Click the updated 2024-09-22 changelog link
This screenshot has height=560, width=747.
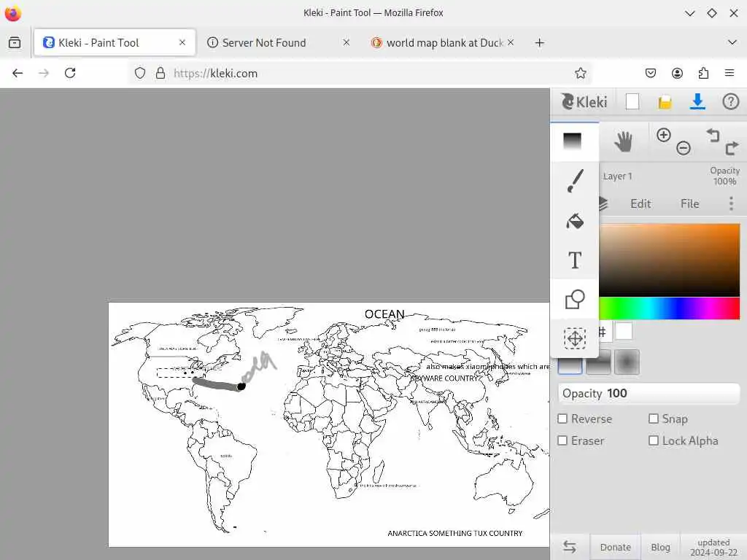coord(713,547)
